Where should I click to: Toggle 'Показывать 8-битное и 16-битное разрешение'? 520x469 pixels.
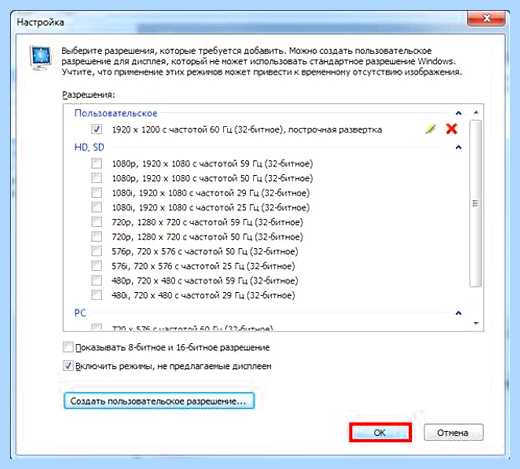[x=68, y=347]
